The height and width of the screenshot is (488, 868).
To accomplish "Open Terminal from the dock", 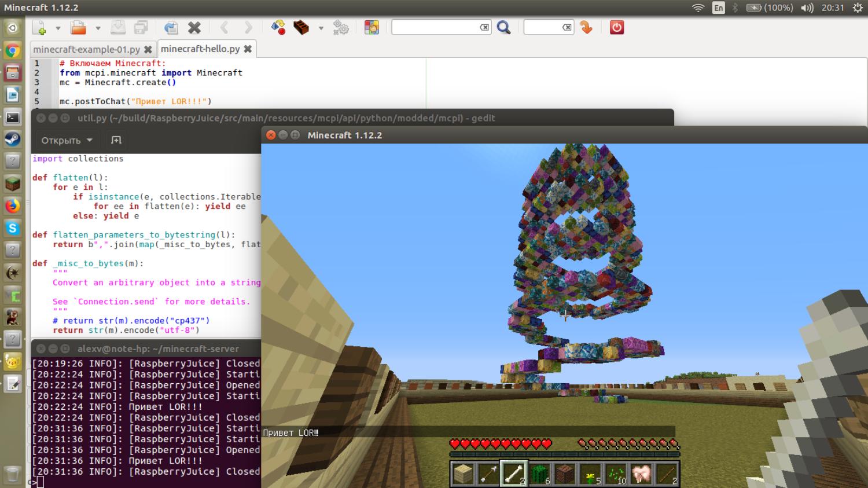I will tap(13, 117).
